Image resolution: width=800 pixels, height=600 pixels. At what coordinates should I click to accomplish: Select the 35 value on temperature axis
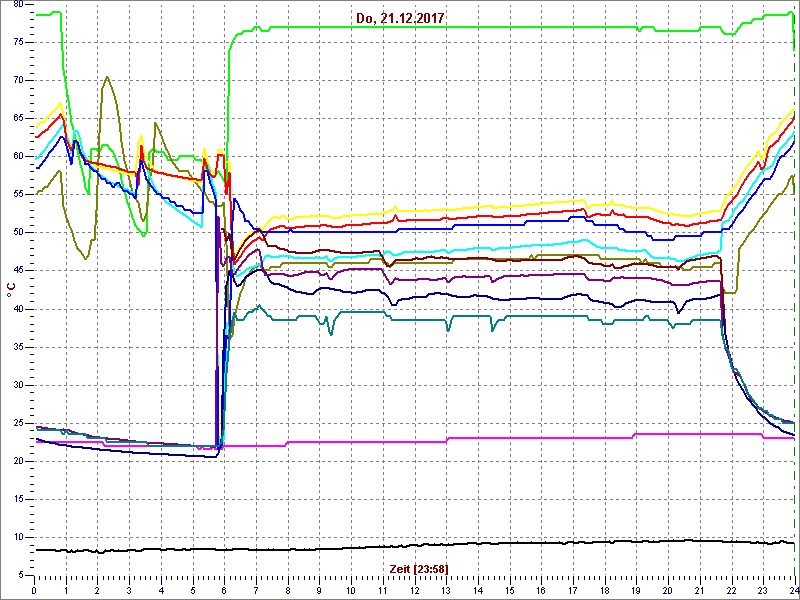(18, 347)
